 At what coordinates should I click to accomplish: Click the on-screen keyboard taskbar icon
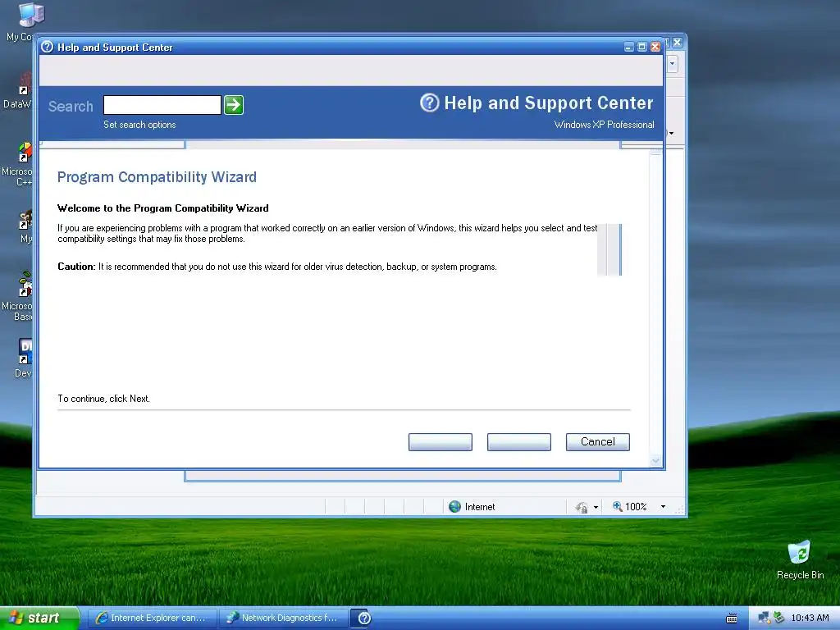731,619
